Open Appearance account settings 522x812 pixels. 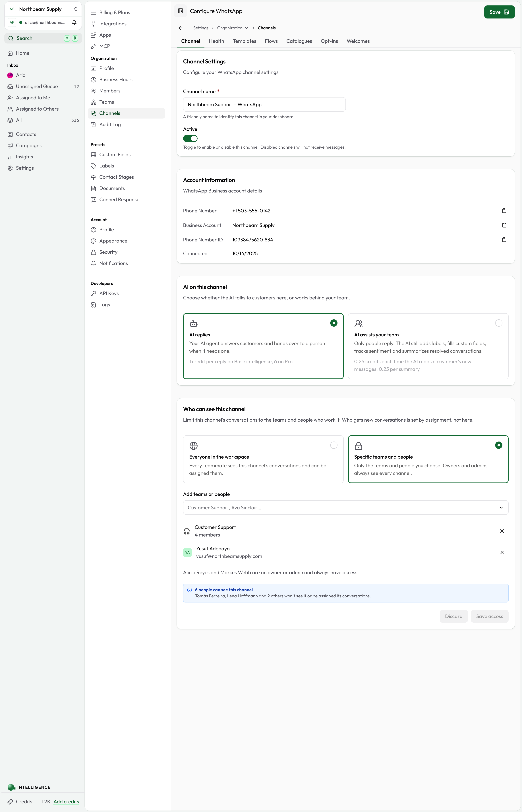[126, 241]
